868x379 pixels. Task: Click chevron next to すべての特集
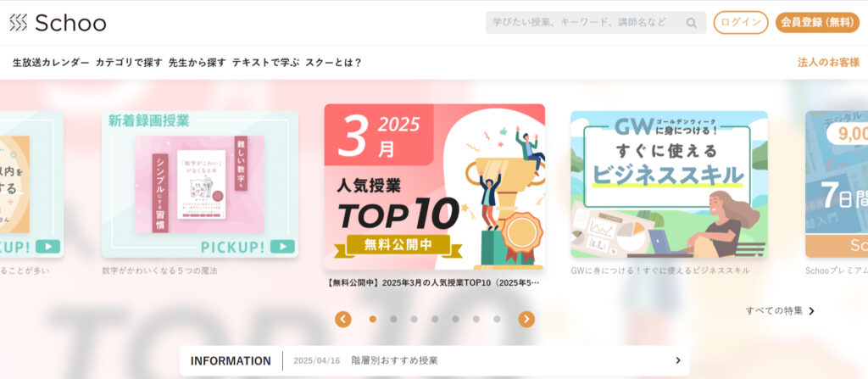point(811,311)
